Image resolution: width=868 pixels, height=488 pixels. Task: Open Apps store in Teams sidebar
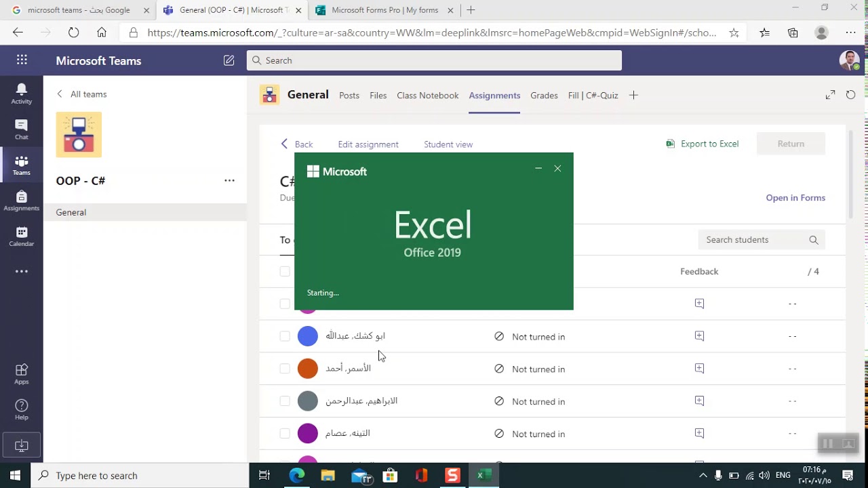(x=21, y=373)
